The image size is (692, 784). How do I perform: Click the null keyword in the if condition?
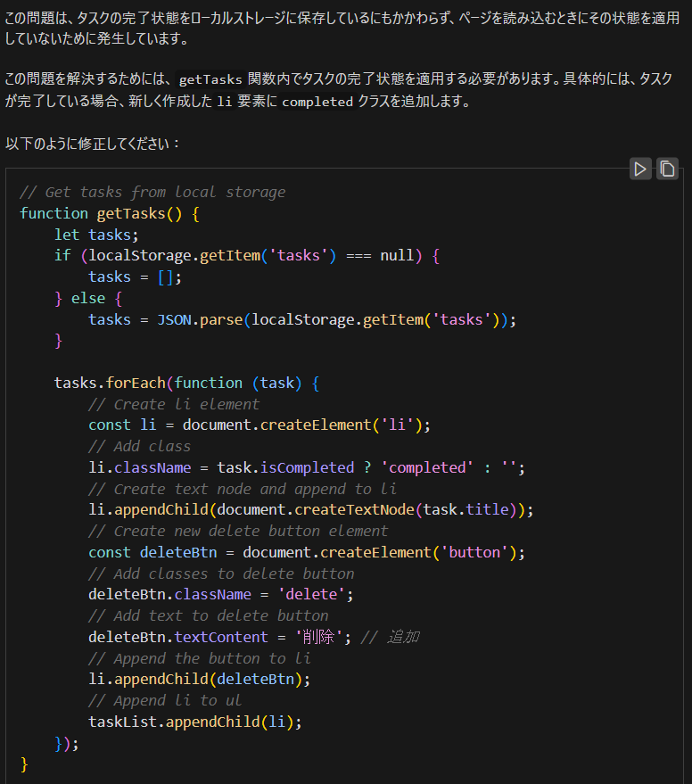[x=397, y=256]
